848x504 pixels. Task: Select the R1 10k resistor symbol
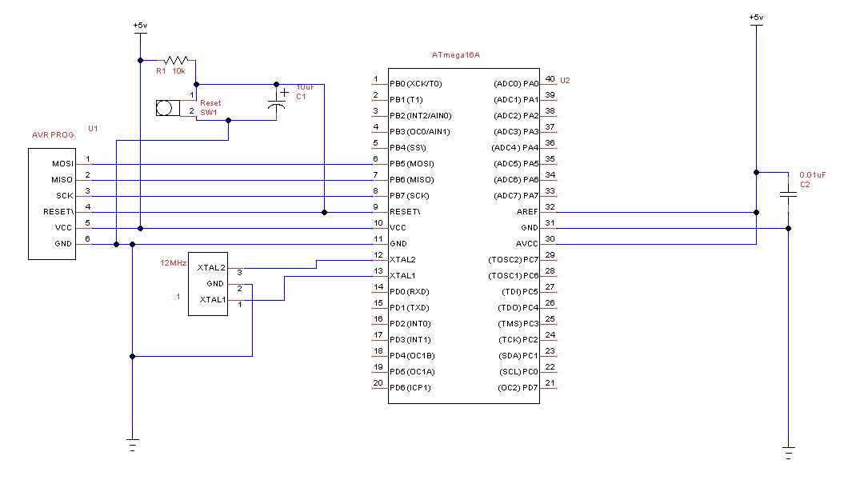(176, 60)
